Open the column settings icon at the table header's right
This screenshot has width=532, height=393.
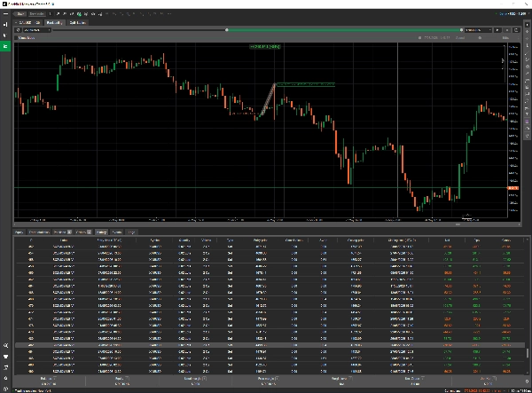point(528,240)
